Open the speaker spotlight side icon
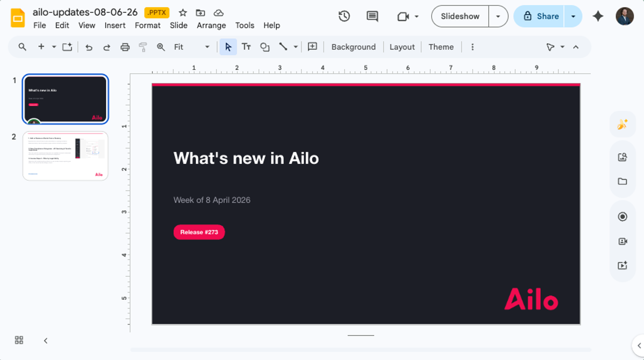The image size is (644, 360). coord(623,241)
